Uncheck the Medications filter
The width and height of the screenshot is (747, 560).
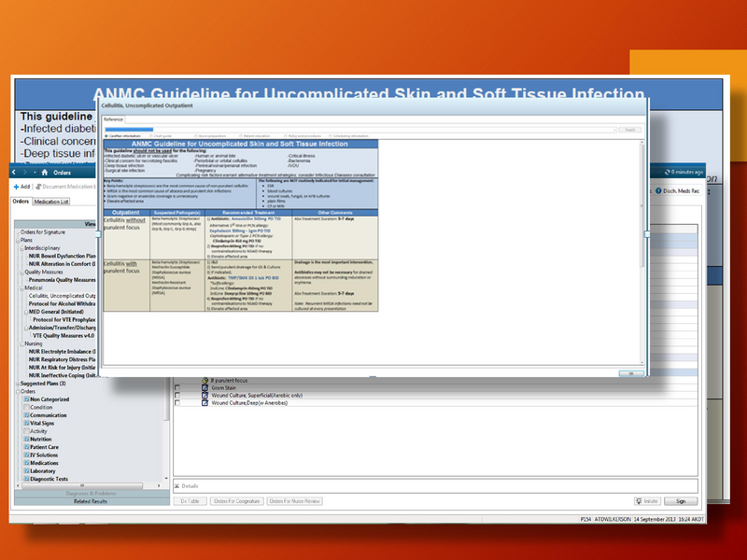[27, 463]
